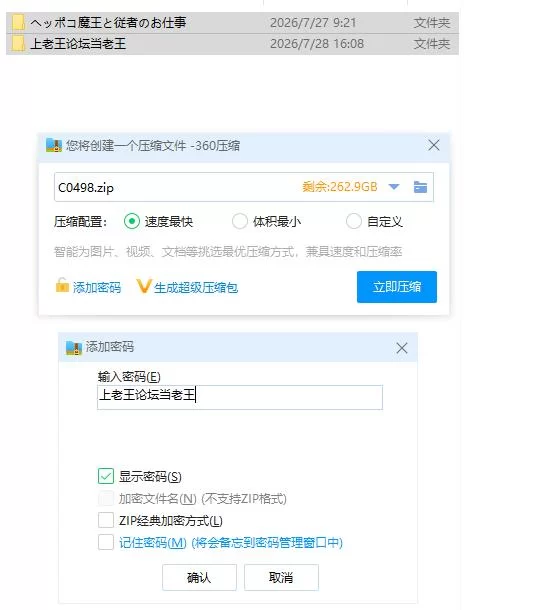Click the orange V super-compress icon
This screenshot has width=543, height=610.
point(143,286)
